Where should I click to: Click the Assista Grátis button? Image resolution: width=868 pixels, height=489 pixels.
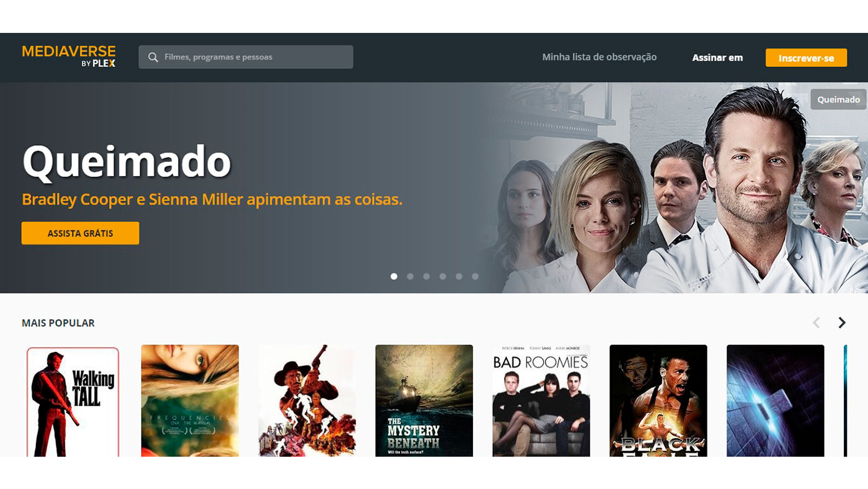point(81,233)
